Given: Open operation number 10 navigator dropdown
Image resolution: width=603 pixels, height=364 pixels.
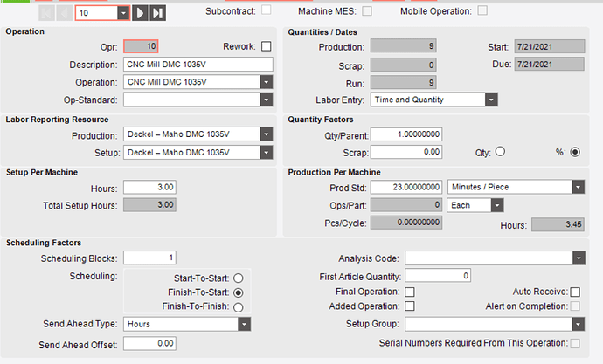Looking at the screenshot, I should point(123,13).
